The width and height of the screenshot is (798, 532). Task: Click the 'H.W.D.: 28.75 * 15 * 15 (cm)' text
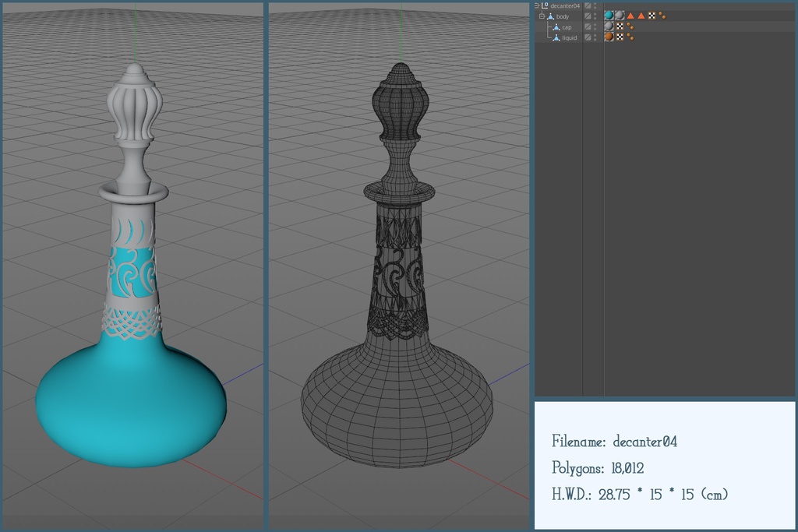[x=640, y=494]
